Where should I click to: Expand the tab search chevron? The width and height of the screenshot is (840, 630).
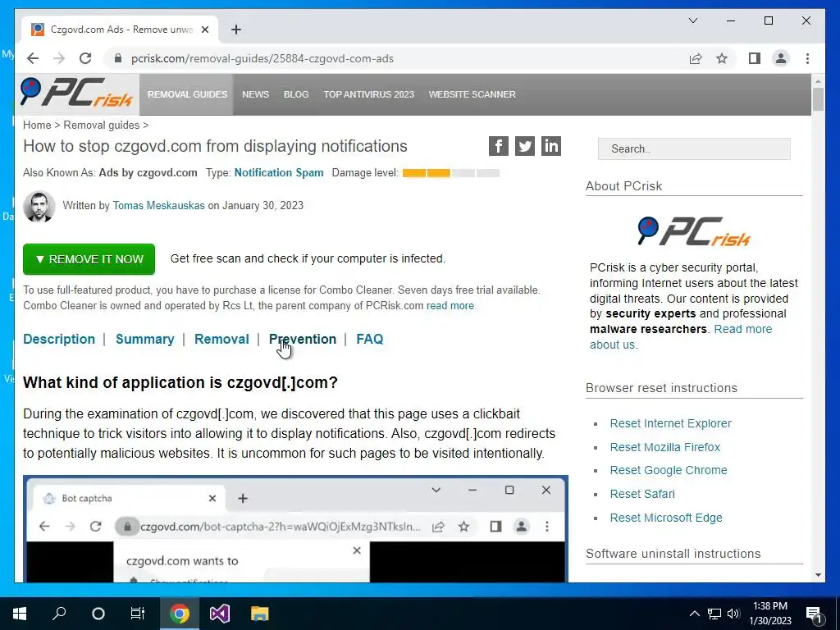pyautogui.click(x=692, y=21)
